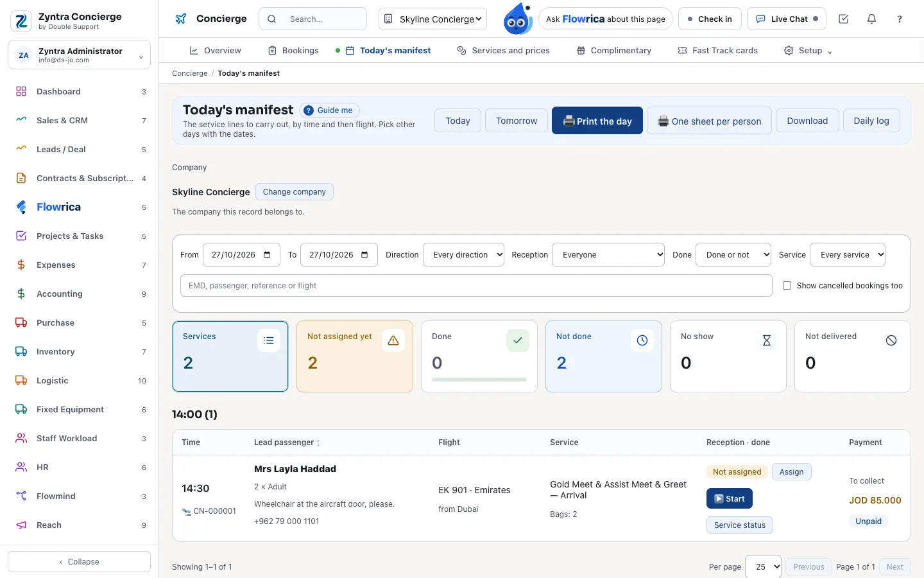The width and height of the screenshot is (924, 578).
Task: Click the Flowrica water drop mascot
Action: (x=518, y=19)
